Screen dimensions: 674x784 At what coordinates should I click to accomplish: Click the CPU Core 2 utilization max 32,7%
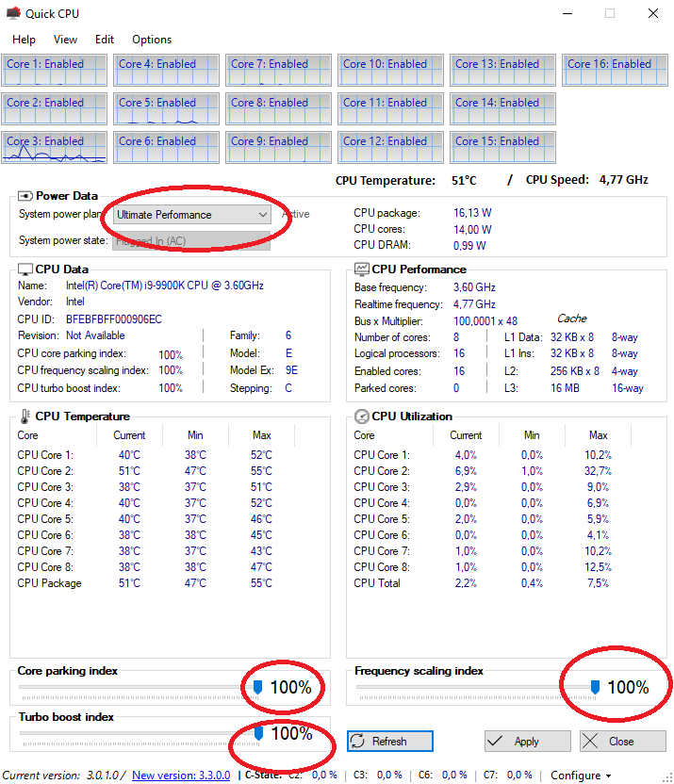[598, 471]
